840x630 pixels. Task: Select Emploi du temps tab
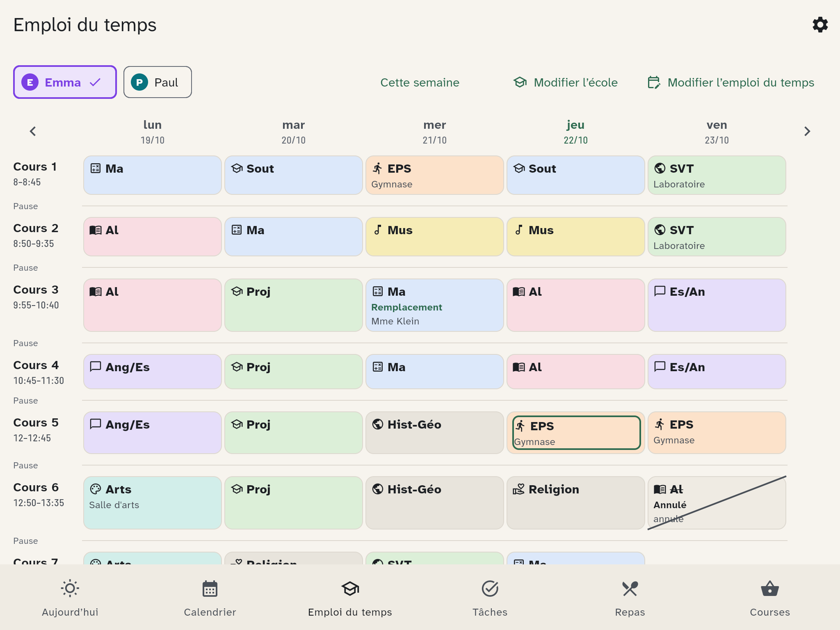350,597
